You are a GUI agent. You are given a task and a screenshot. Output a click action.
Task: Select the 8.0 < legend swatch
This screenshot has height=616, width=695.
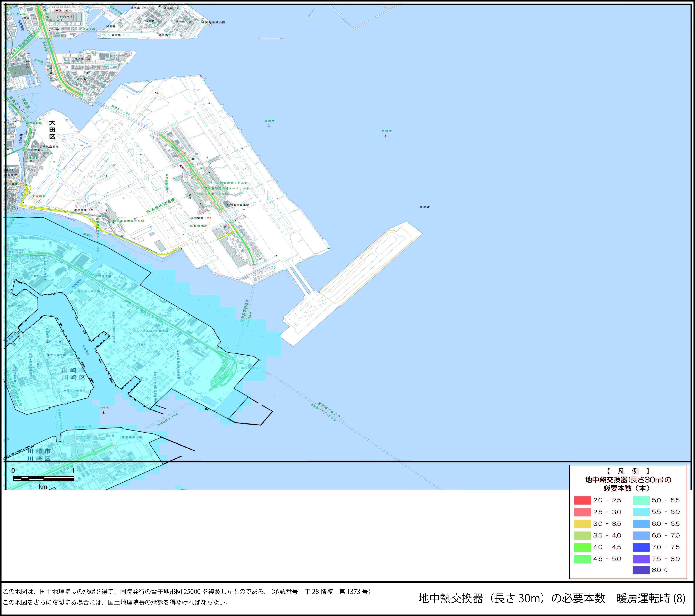coord(641,570)
